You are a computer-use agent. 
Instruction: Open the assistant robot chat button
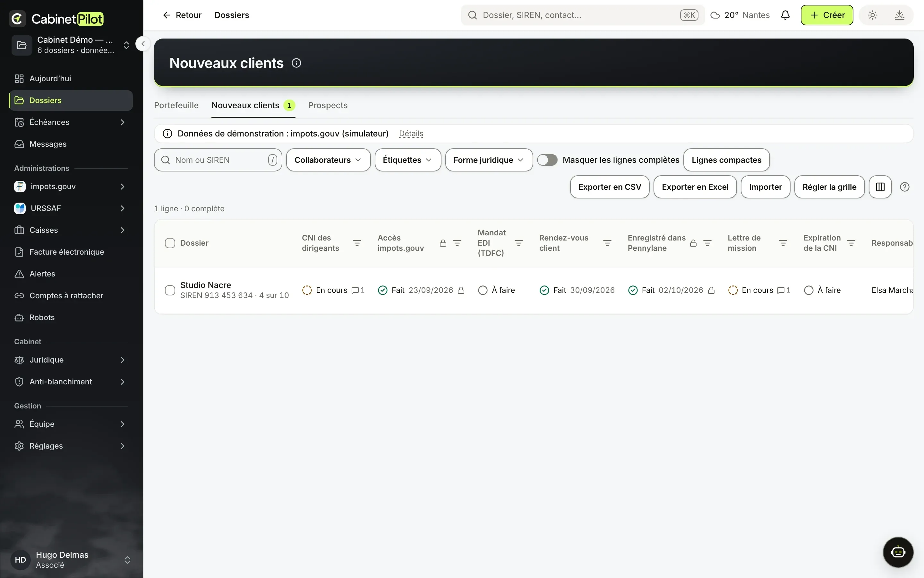point(898,552)
